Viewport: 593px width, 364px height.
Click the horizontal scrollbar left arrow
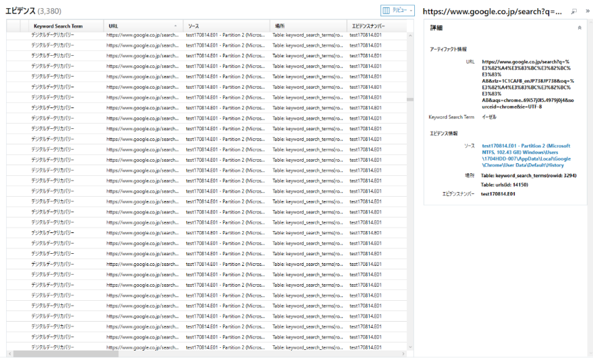(9, 354)
